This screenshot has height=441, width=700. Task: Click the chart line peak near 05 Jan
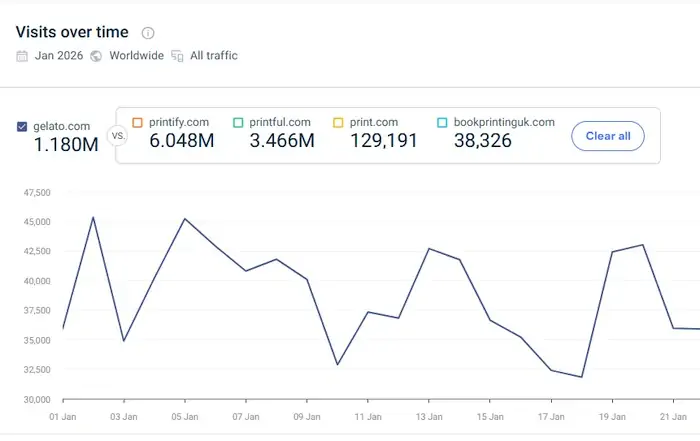(184, 218)
